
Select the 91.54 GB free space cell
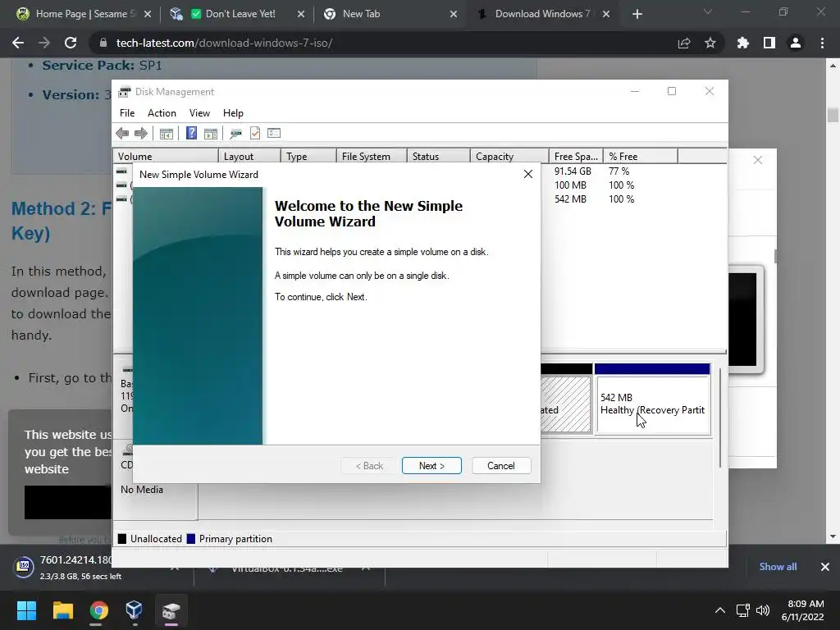573,171
